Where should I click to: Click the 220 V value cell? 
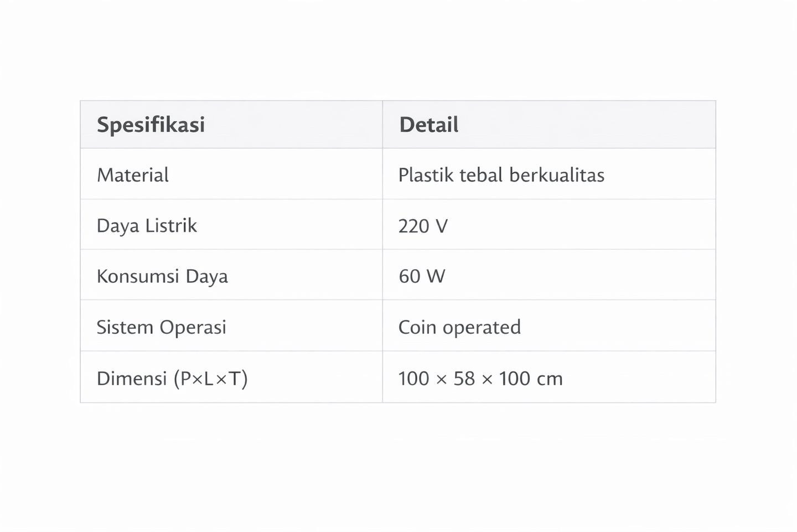pos(423,226)
